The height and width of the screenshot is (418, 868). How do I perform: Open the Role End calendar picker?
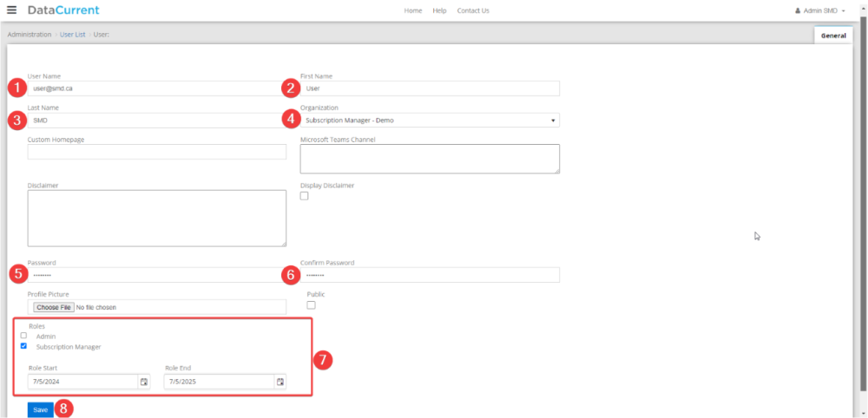point(280,382)
